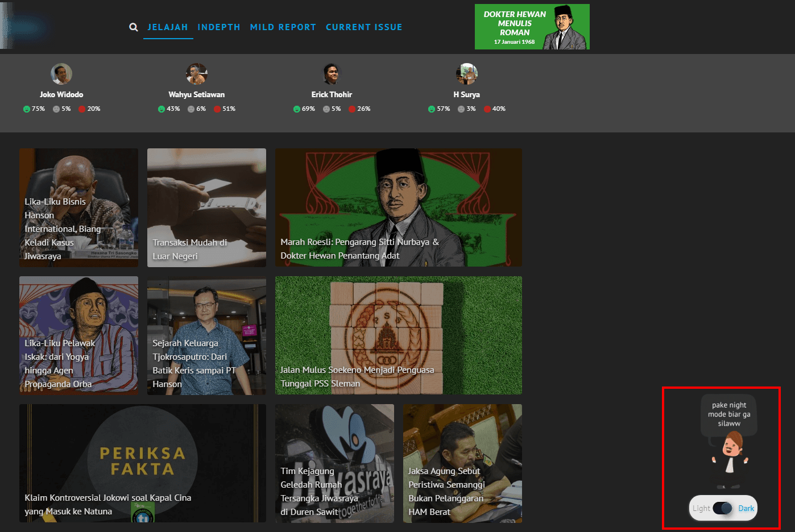Open the Marah Roesli article

pos(398,207)
